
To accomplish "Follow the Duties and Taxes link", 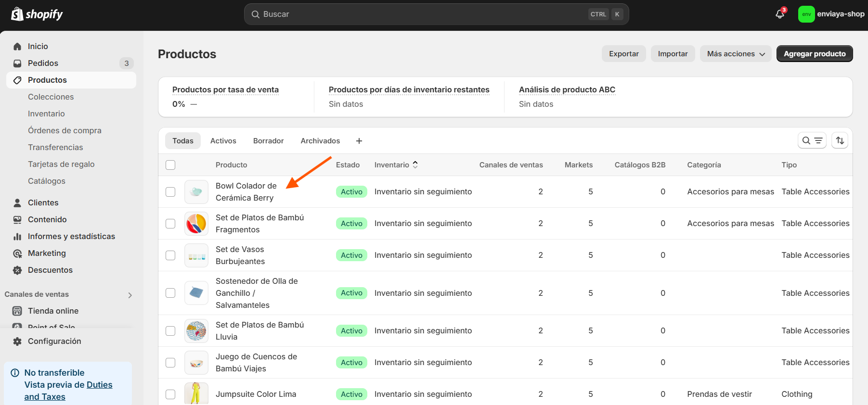I will 68,391.
